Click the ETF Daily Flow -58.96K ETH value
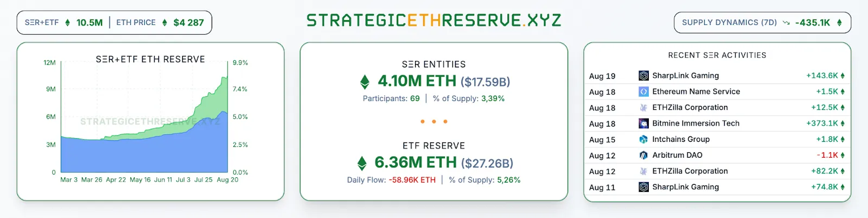Screen dimensions: 868x218 pos(412,180)
